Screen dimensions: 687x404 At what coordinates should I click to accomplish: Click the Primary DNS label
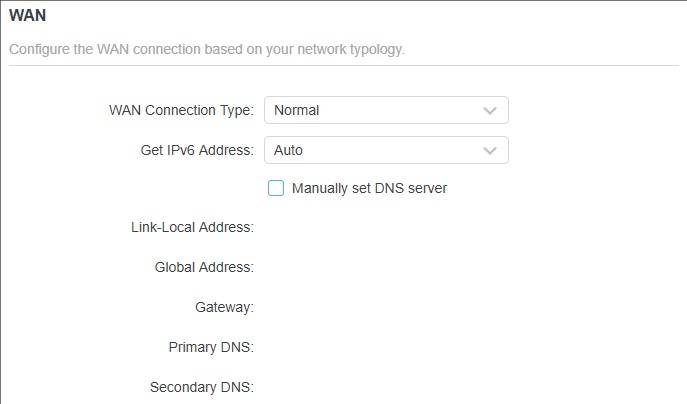211,347
